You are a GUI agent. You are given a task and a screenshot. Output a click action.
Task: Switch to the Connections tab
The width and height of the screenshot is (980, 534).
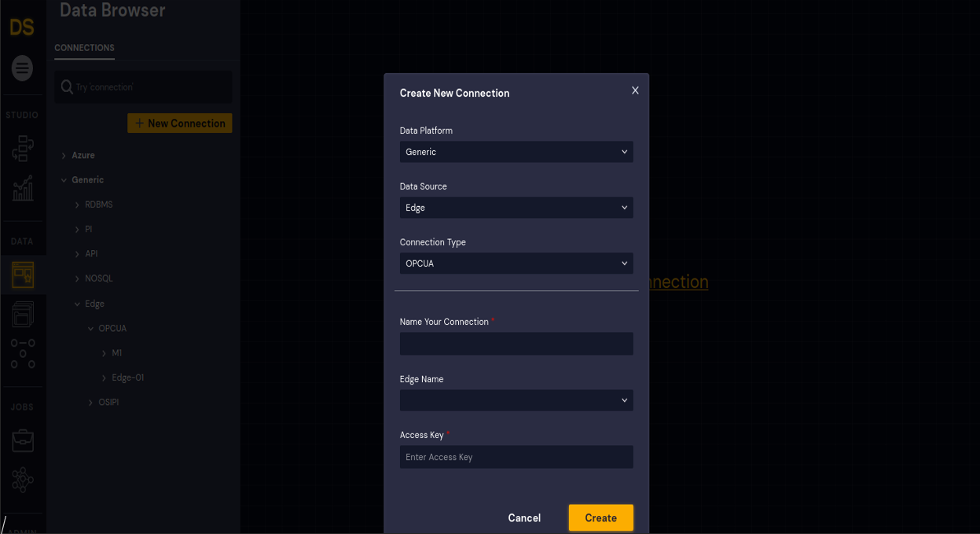[x=84, y=48]
